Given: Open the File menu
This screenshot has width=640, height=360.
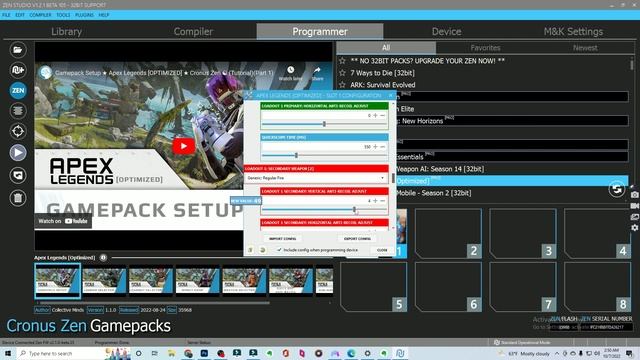Looking at the screenshot, I should point(6,15).
